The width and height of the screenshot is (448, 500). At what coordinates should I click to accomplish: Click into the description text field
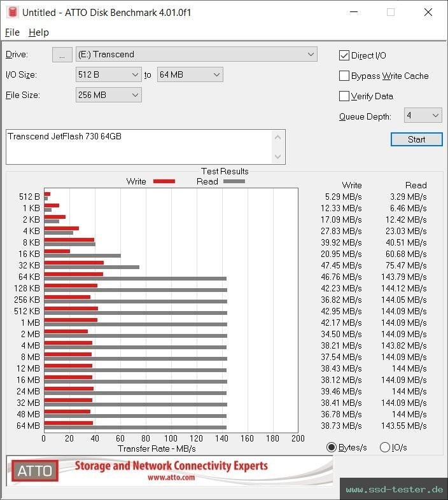(x=139, y=147)
